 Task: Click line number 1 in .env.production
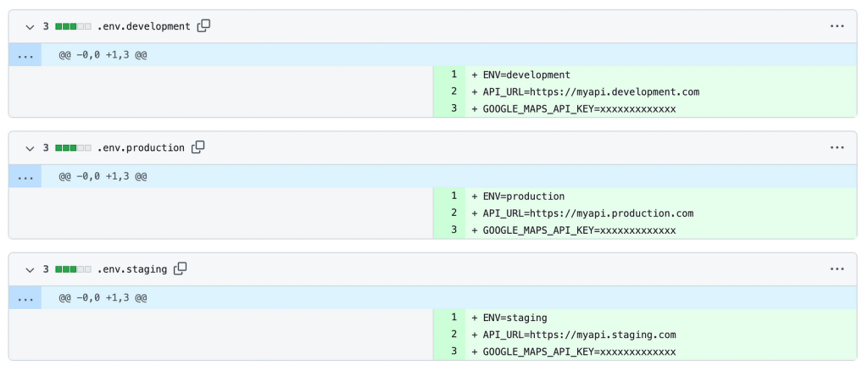tap(453, 197)
